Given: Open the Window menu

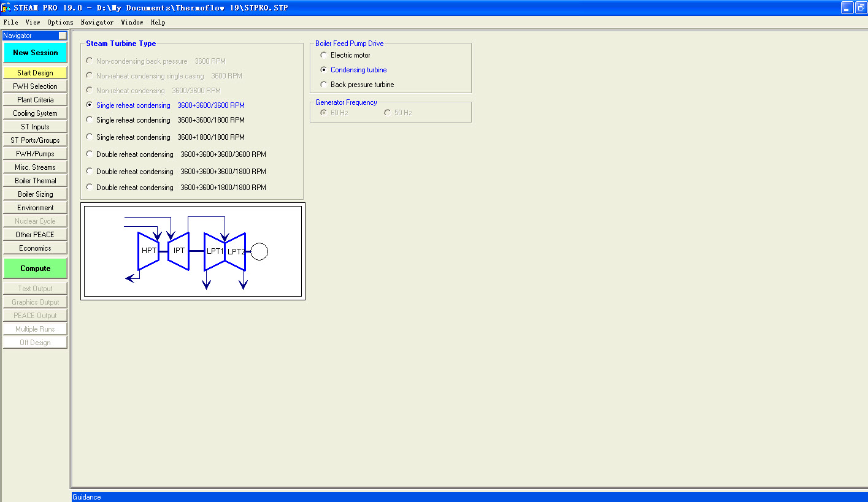Looking at the screenshot, I should pyautogui.click(x=132, y=22).
